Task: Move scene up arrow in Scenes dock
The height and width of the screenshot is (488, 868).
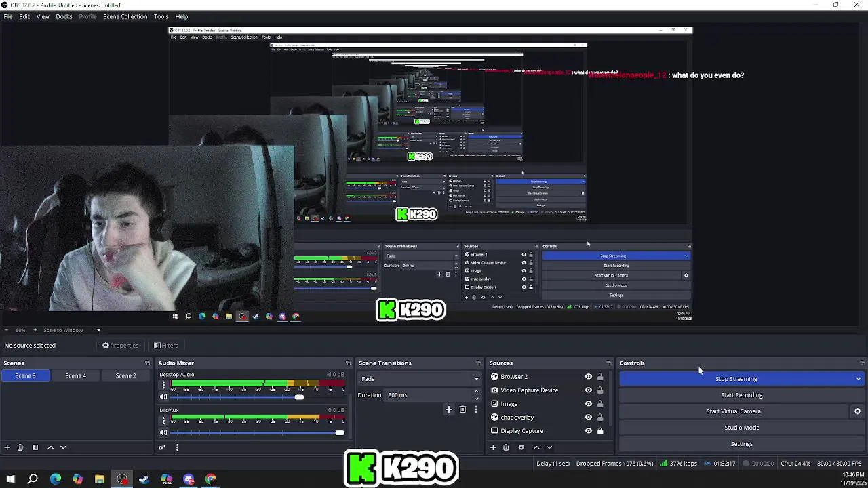Action: click(50, 447)
